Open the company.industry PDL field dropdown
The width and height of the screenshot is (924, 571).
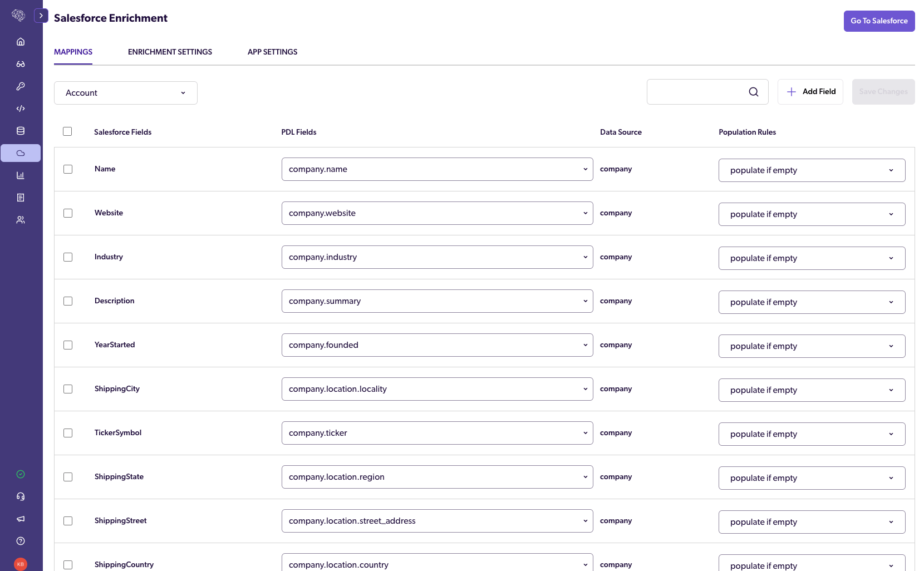(x=438, y=257)
